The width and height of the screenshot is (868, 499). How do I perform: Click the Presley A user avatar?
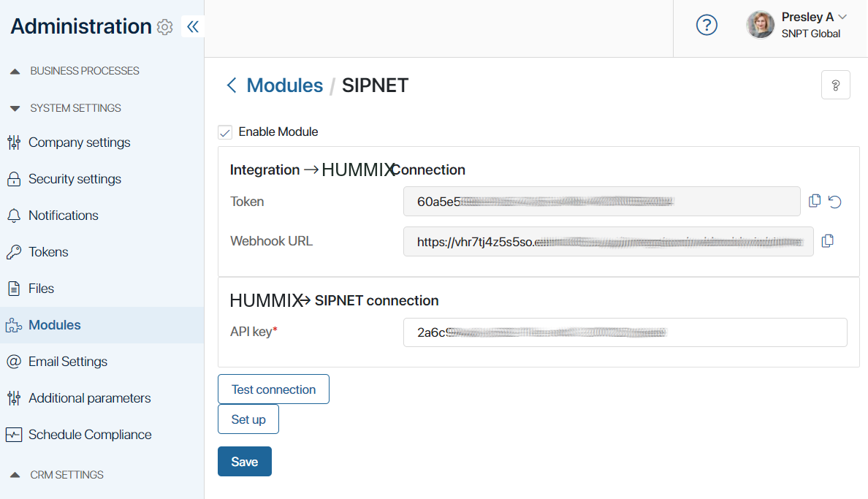coord(760,25)
